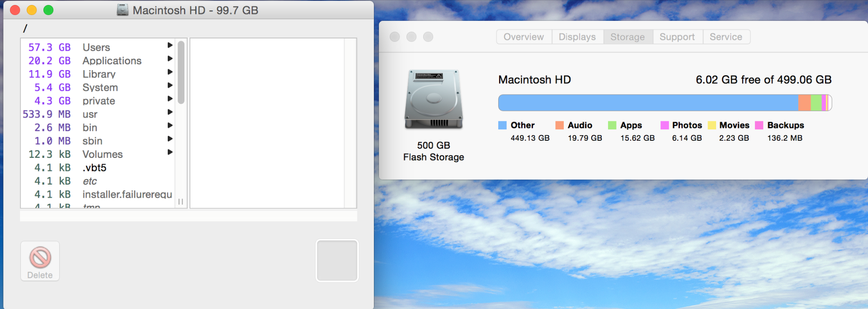Viewport: 868px width, 309px height.
Task: Click the yellow Movies legend swatch
Action: tap(712, 125)
